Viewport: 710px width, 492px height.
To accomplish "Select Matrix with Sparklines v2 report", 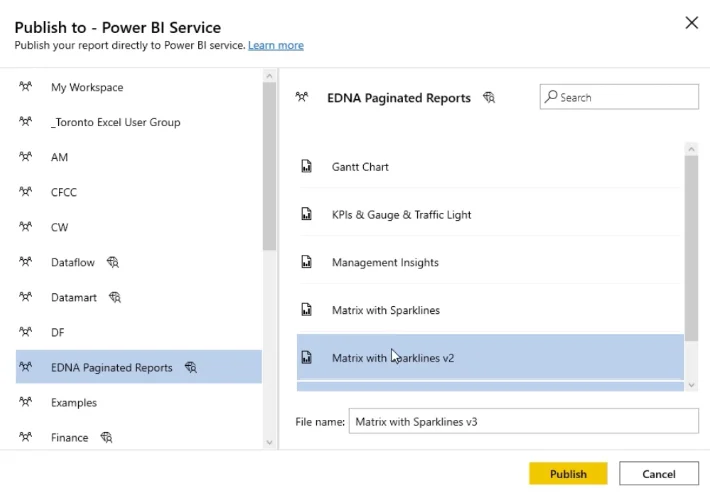I will click(490, 357).
